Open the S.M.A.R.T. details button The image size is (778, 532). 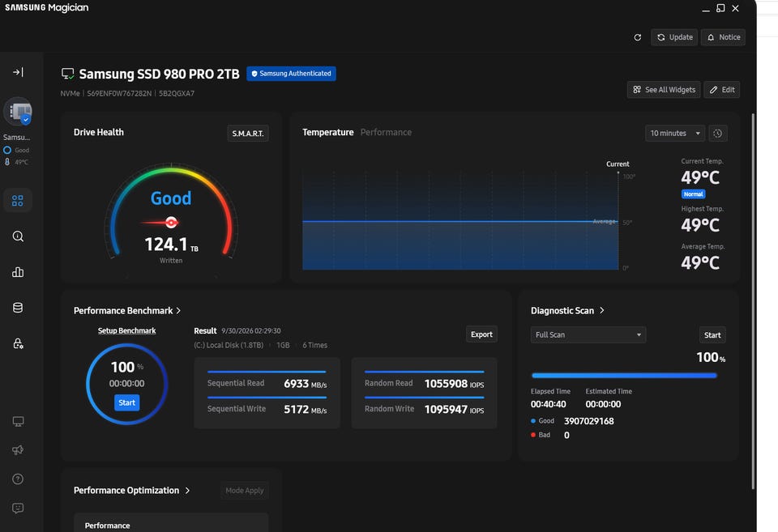[248, 134]
